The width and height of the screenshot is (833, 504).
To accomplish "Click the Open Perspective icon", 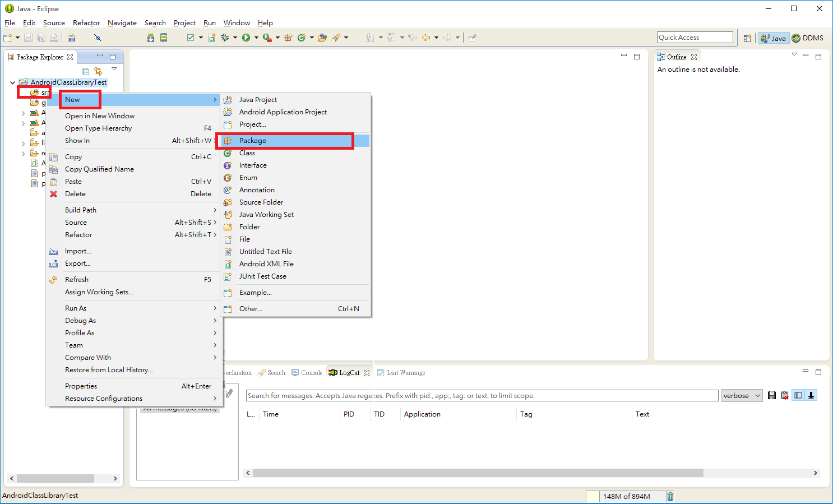I will pos(747,38).
